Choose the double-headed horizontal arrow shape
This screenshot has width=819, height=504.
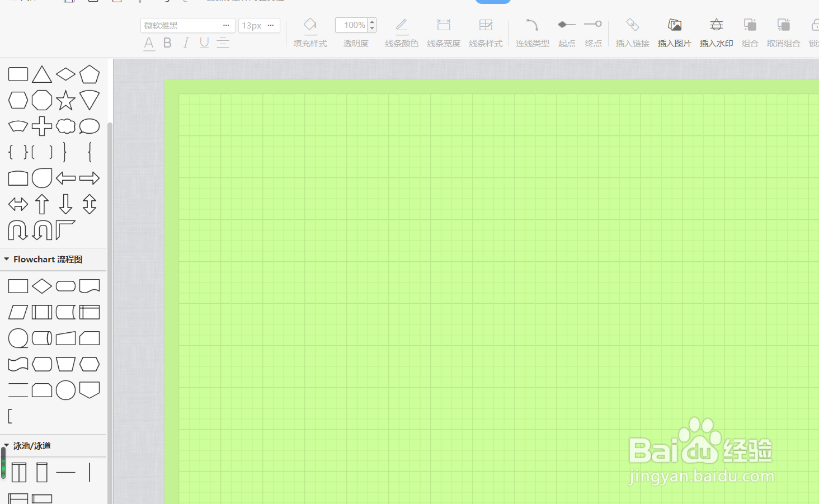point(18,204)
